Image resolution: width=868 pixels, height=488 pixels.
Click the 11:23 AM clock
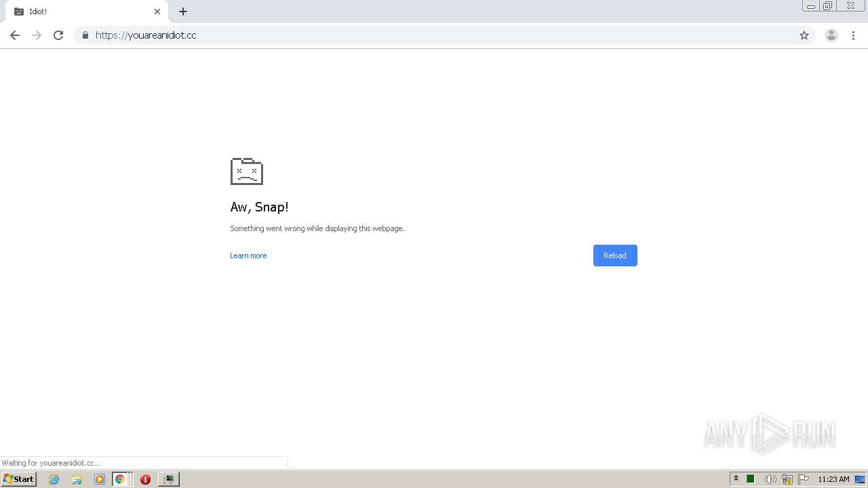833,479
